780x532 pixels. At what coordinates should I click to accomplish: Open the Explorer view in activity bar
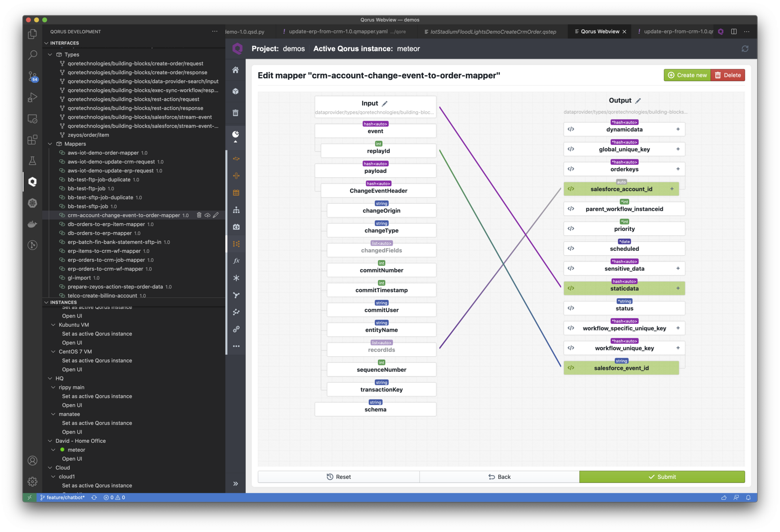pyautogui.click(x=32, y=34)
